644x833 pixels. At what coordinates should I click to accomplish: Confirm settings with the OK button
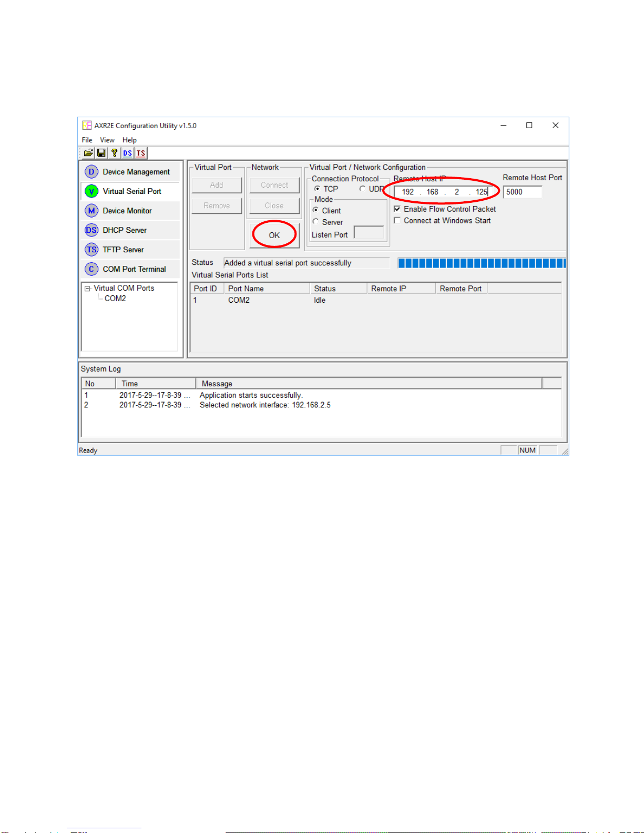pos(274,235)
